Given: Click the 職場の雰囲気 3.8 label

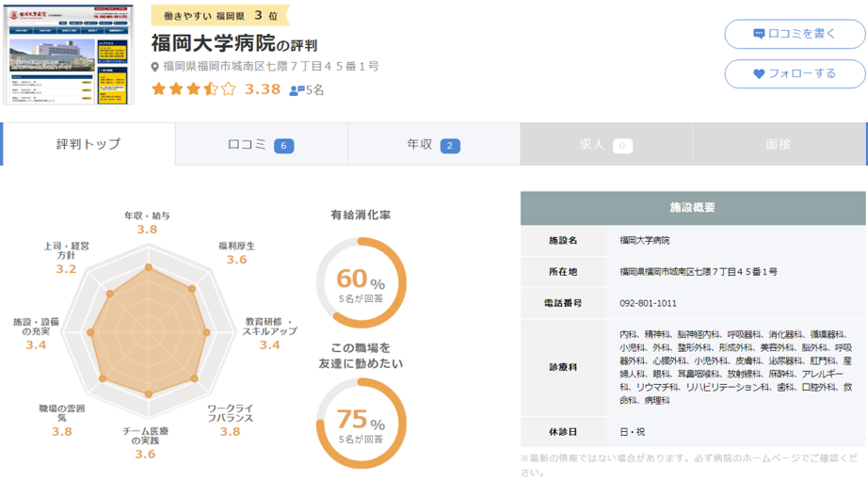Looking at the screenshot, I should click(x=61, y=420).
